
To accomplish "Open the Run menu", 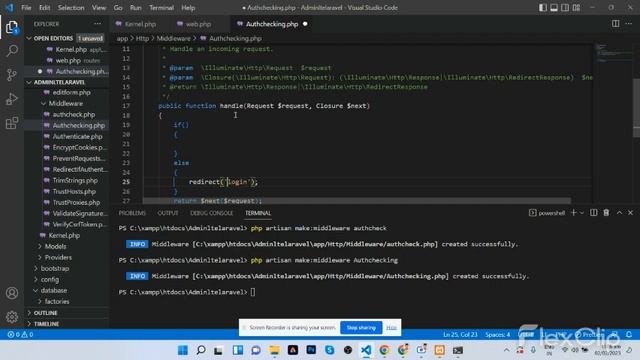I will (136, 7).
